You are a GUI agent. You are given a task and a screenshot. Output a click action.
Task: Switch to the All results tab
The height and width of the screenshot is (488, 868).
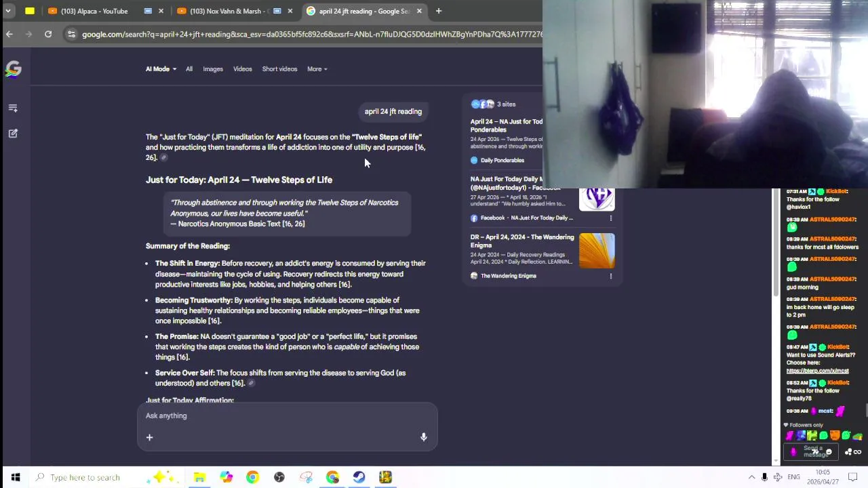point(189,69)
